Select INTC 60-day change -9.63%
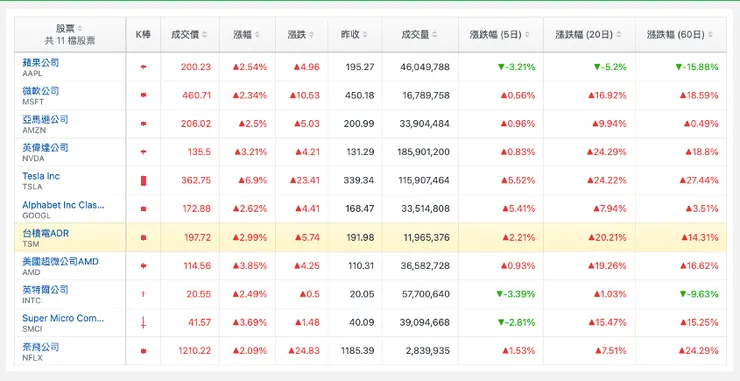Viewport: 740px width, 381px height. [699, 294]
